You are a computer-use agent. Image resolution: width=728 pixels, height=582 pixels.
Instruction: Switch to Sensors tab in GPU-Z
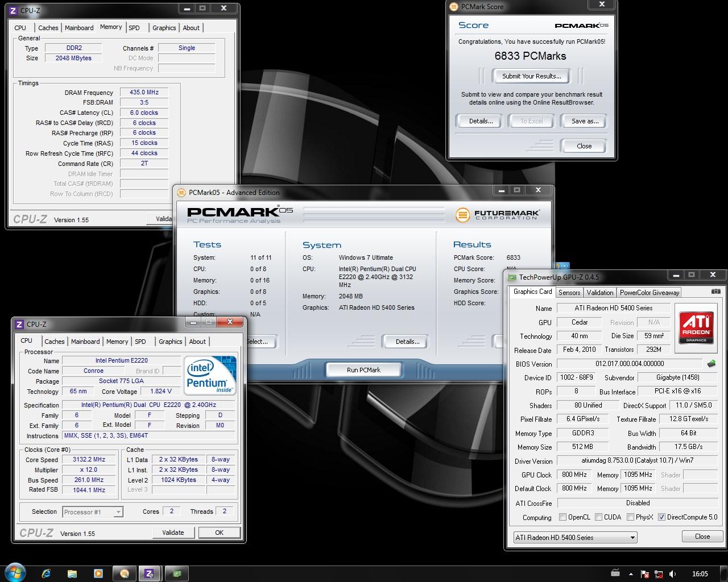pos(569,292)
